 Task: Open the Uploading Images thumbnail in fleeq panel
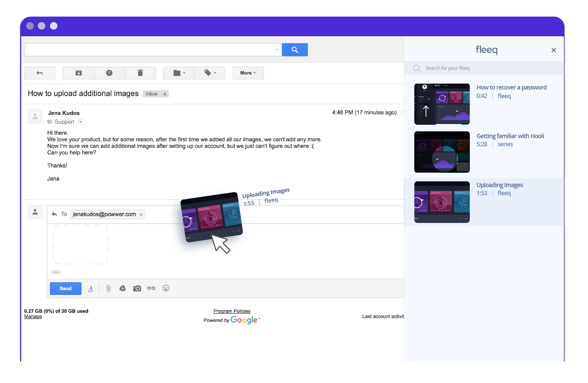tap(442, 202)
